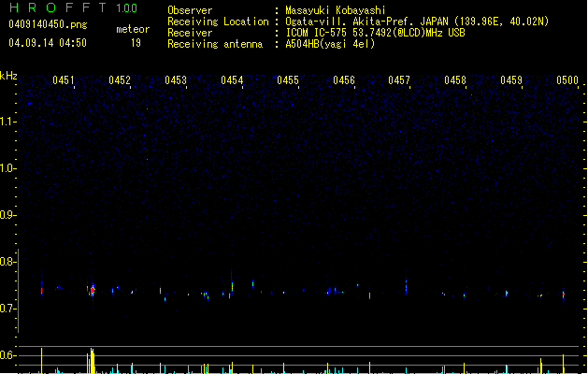Select the meteor count value 19

(136, 43)
